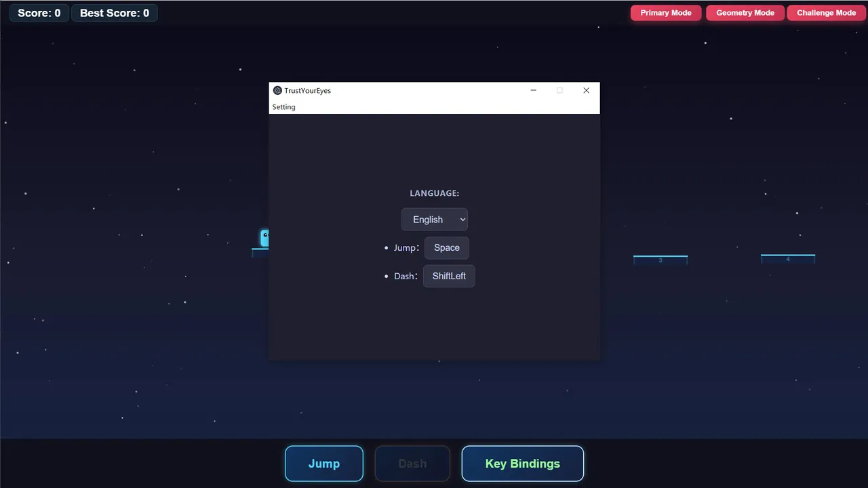The image size is (868, 488).
Task: Click the Best Score display
Action: click(x=115, y=13)
